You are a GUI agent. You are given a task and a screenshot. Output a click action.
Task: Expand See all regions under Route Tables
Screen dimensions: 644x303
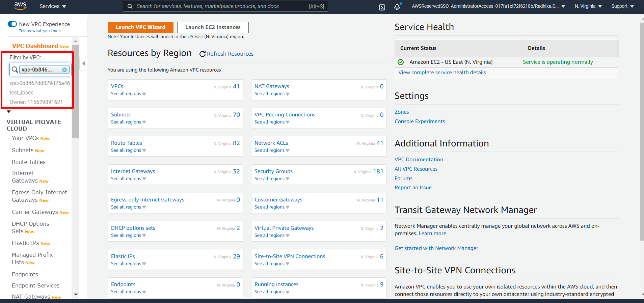point(129,150)
